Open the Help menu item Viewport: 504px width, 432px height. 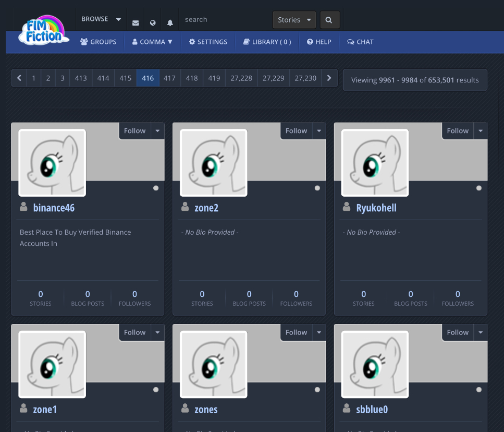[x=319, y=42]
